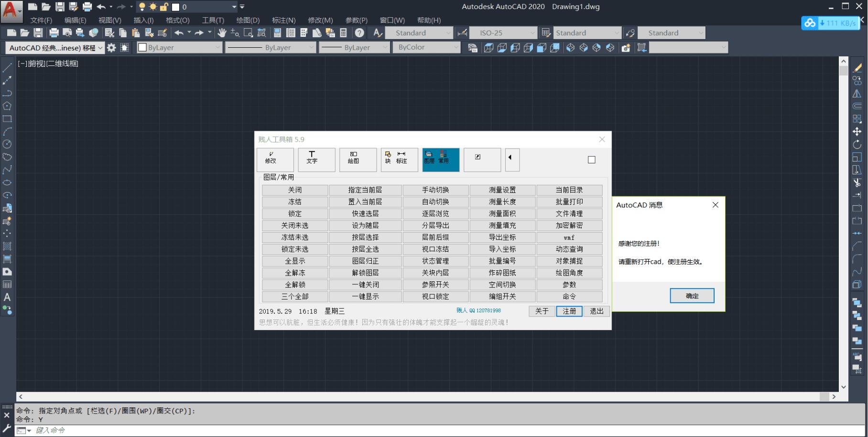Open the 格式(O) menu
Image resolution: width=868 pixels, height=437 pixels.
click(177, 20)
